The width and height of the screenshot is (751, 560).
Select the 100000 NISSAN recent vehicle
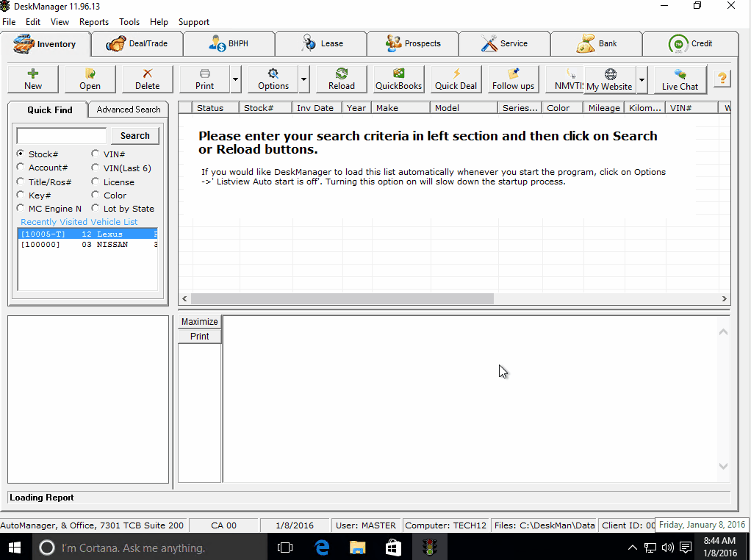[x=87, y=244]
